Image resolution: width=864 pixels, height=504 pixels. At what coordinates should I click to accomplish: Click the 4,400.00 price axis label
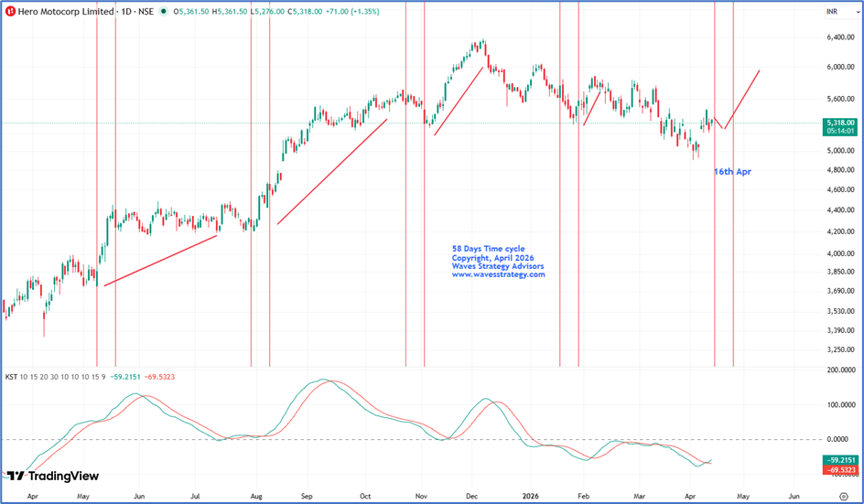pos(839,210)
